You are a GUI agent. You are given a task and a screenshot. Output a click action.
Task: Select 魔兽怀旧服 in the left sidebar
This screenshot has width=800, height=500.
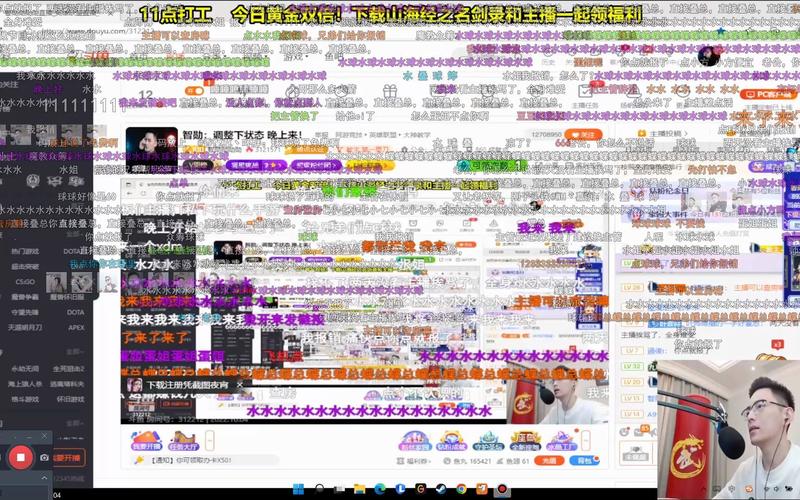(67, 297)
